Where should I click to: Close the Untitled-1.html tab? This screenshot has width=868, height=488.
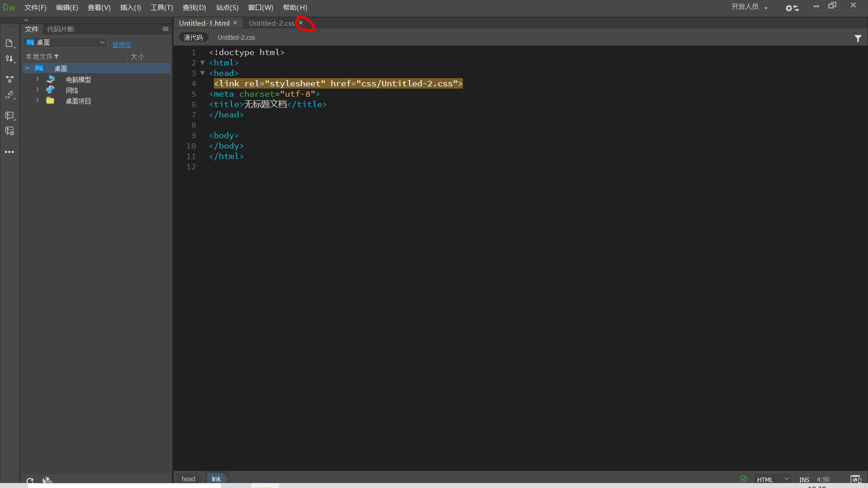[235, 23]
